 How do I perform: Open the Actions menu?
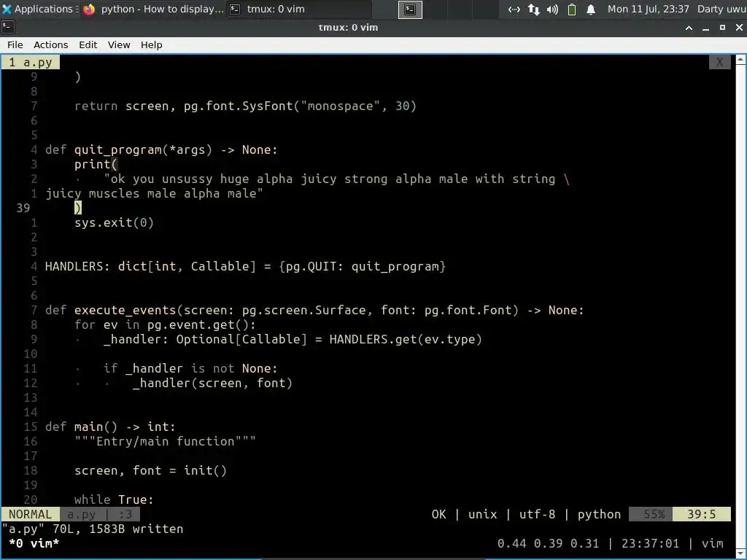pyautogui.click(x=50, y=44)
